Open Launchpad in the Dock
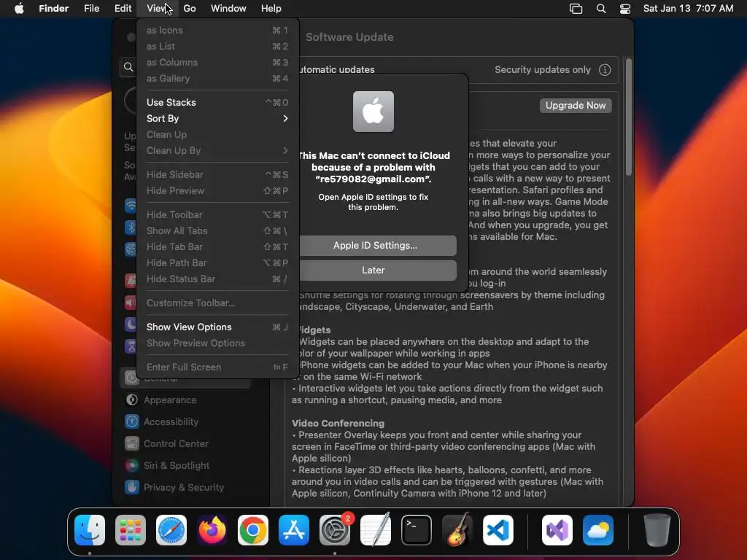The image size is (747, 560). (131, 530)
